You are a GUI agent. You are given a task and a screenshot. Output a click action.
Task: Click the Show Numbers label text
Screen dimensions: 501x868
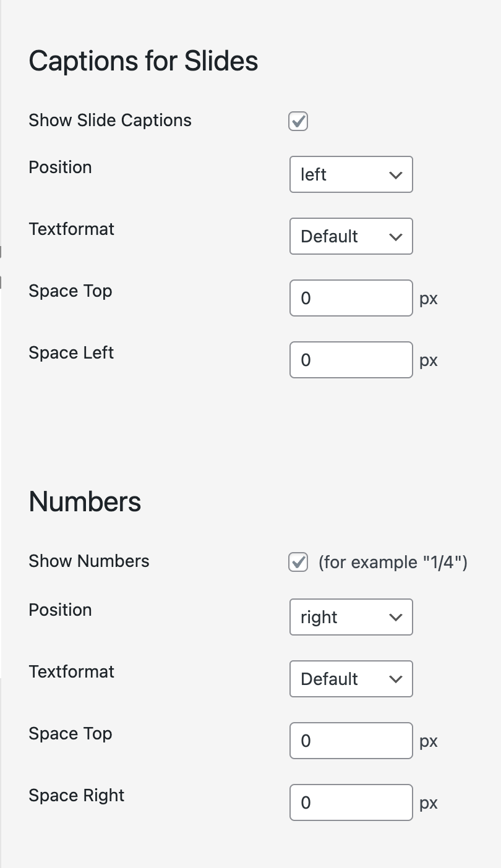(89, 561)
